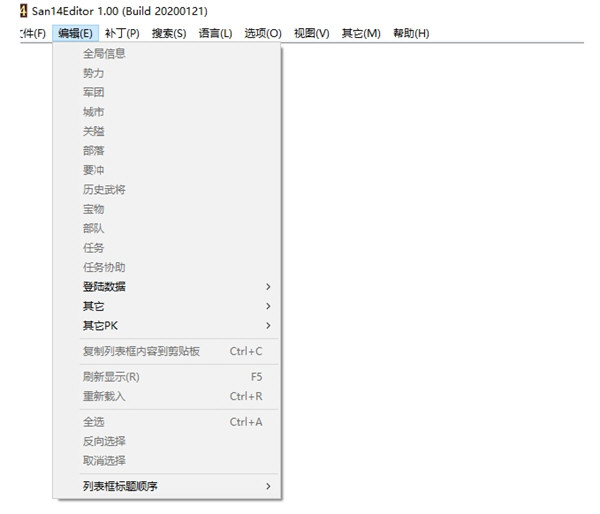Expand the 其它PK submenu
Image resolution: width=600 pixels, height=514 pixels.
[x=167, y=326]
